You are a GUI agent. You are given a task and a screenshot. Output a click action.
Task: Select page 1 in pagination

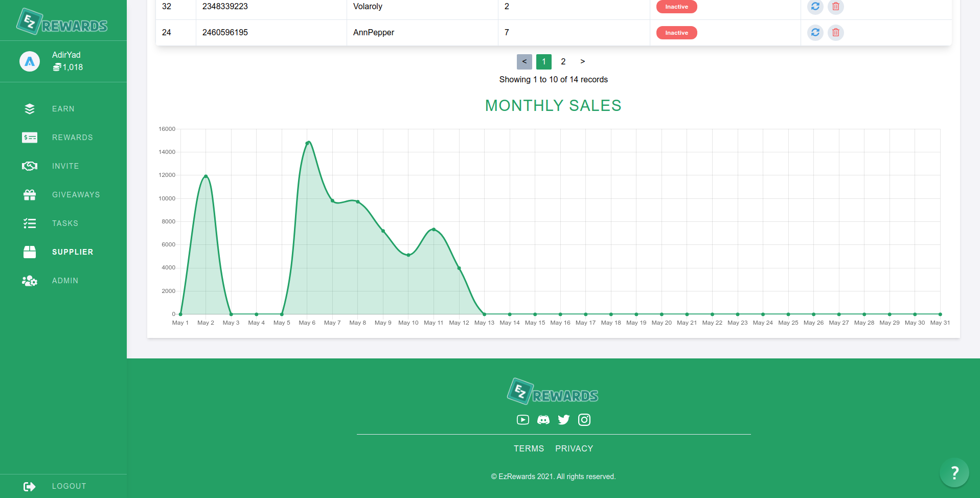coord(544,62)
